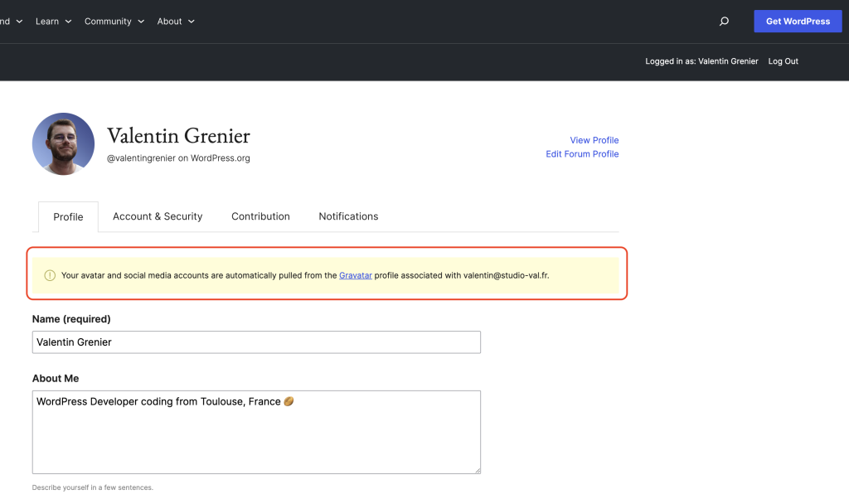
Task: Click the @valentingrenier on WordPress.org text
Action: pyautogui.click(x=178, y=158)
